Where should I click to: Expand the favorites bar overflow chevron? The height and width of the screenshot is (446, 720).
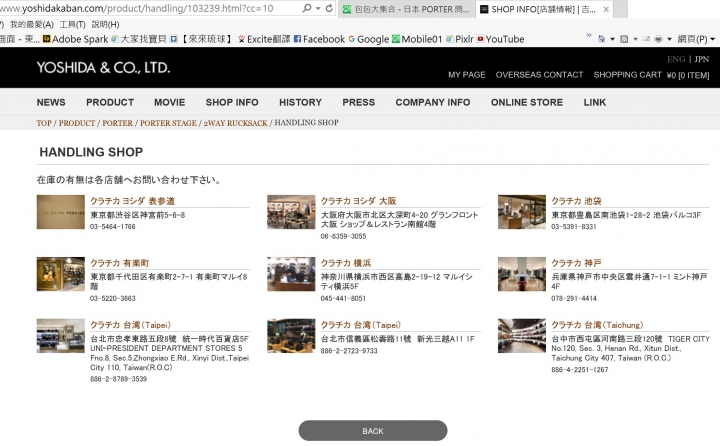[589, 35]
